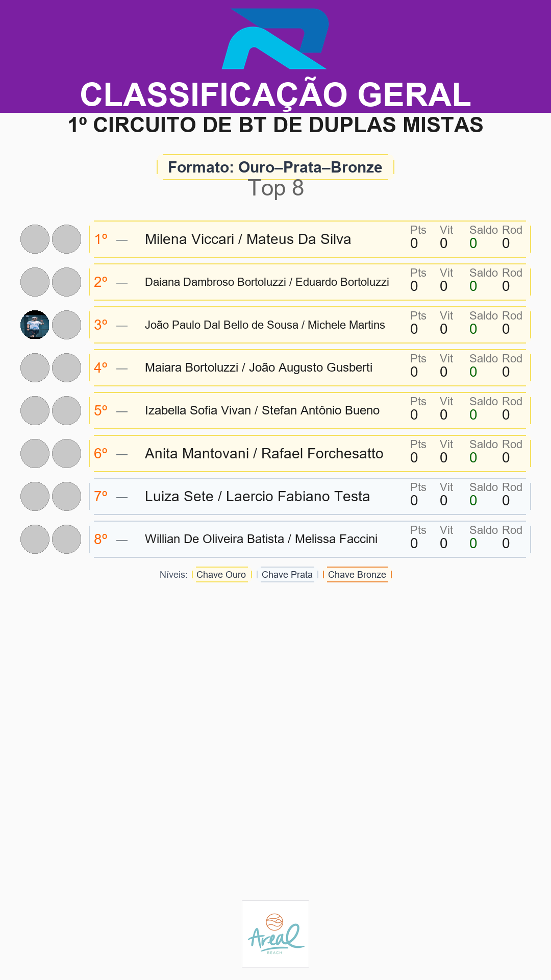Click first avatar beside Milena Viccari row

tap(35, 239)
